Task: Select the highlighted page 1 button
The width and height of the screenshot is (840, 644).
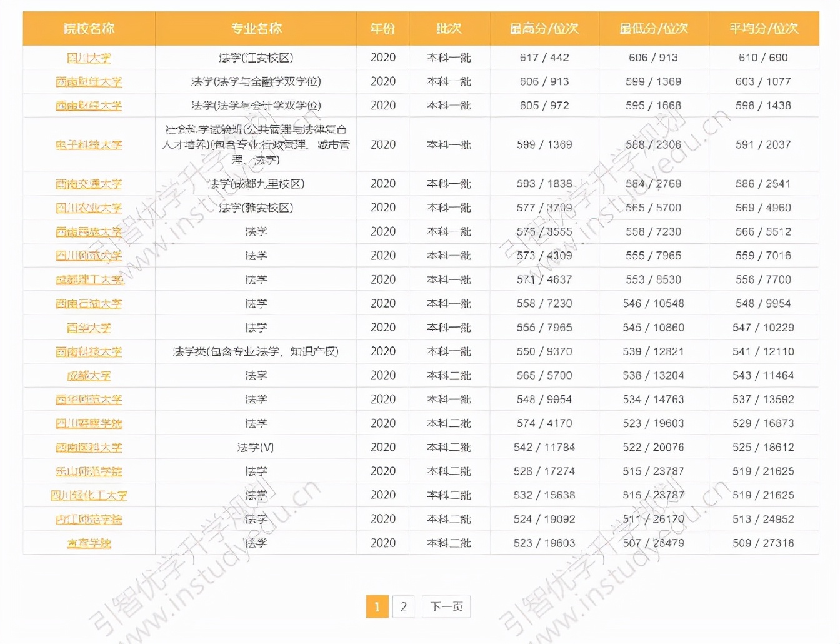Action: click(377, 606)
